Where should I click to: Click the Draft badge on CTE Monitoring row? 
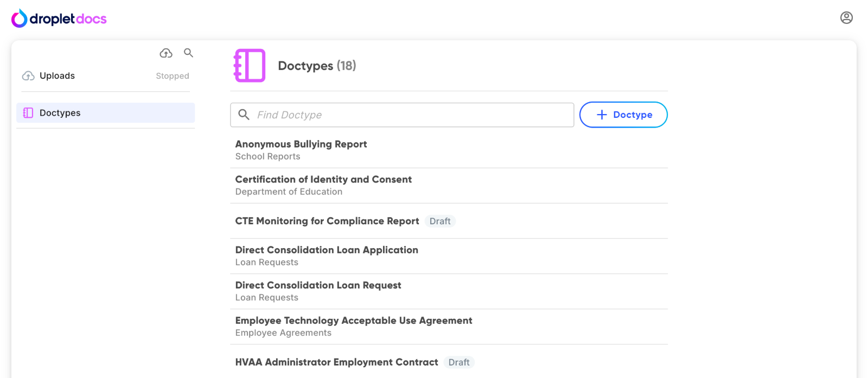coord(440,222)
